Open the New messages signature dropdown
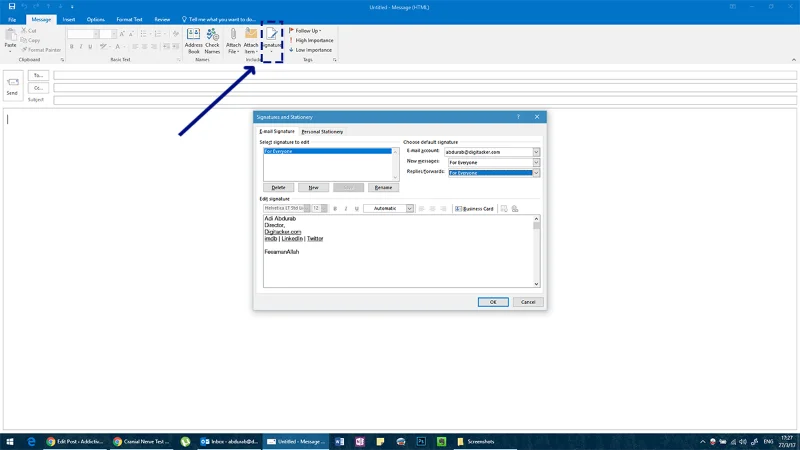Image resolution: width=800 pixels, height=450 pixels. 536,162
